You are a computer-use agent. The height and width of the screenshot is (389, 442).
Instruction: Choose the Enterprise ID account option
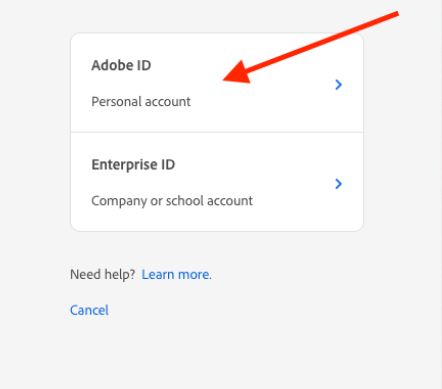[x=217, y=182]
